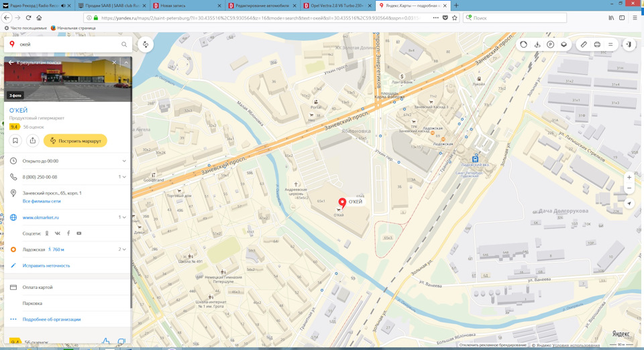This screenshot has height=350, width=644.
Task: Toggle the traffic layer on the map
Action: [x=524, y=44]
